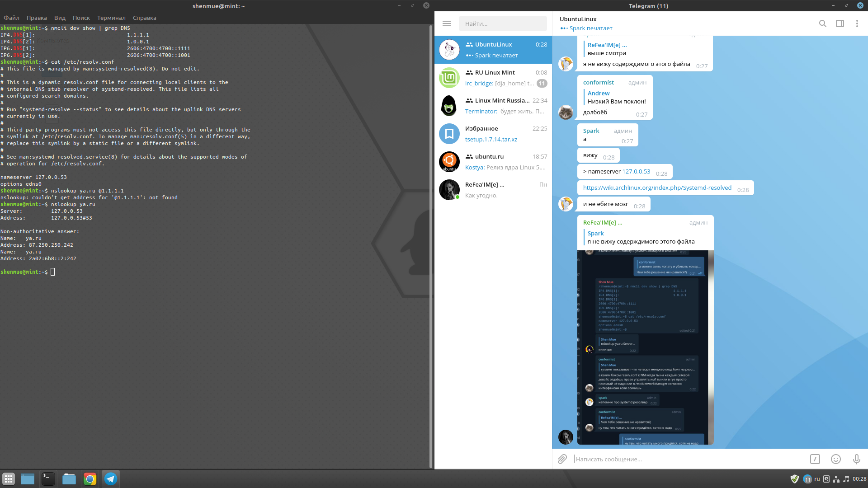
Task: Open application menu in taskbar
Action: [9, 479]
